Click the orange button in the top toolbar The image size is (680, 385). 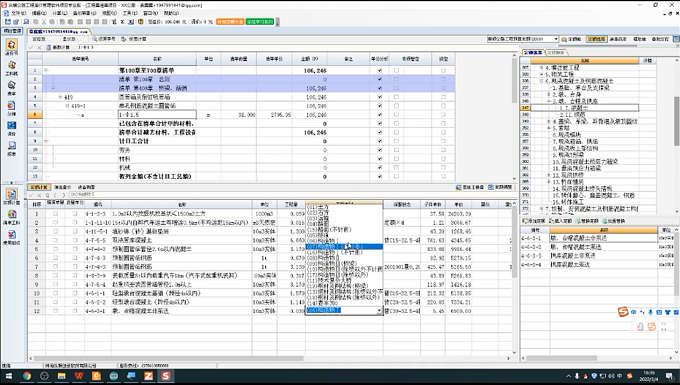pyautogui.click(x=230, y=22)
